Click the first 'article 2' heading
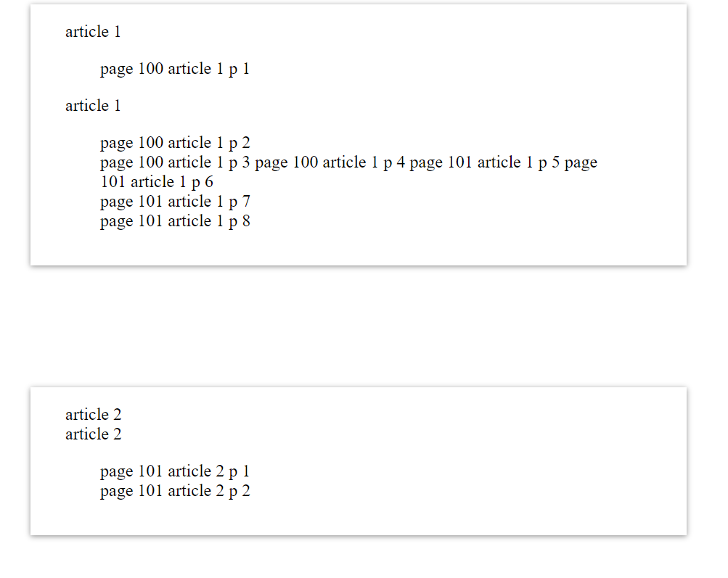The width and height of the screenshot is (728, 578). pos(94,414)
